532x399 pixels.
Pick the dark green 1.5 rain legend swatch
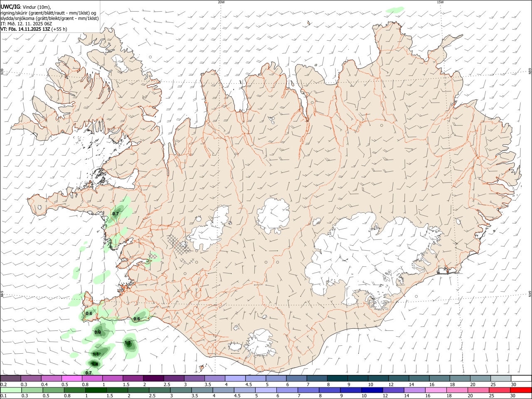click(116, 390)
